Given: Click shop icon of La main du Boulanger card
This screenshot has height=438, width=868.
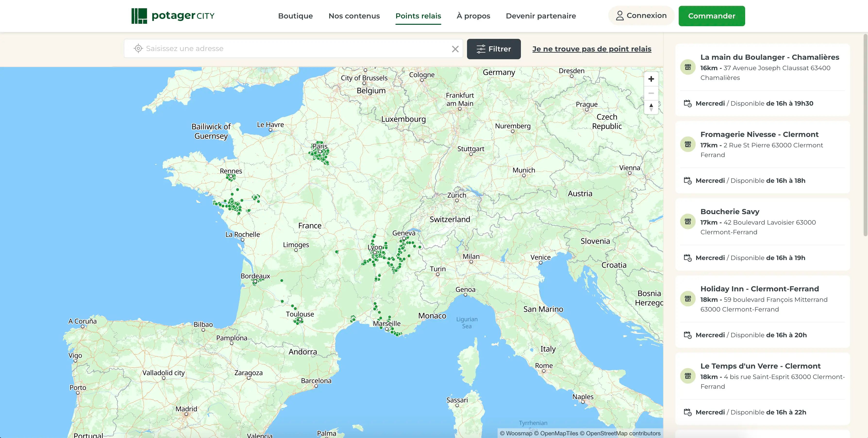Looking at the screenshot, I should click(688, 67).
